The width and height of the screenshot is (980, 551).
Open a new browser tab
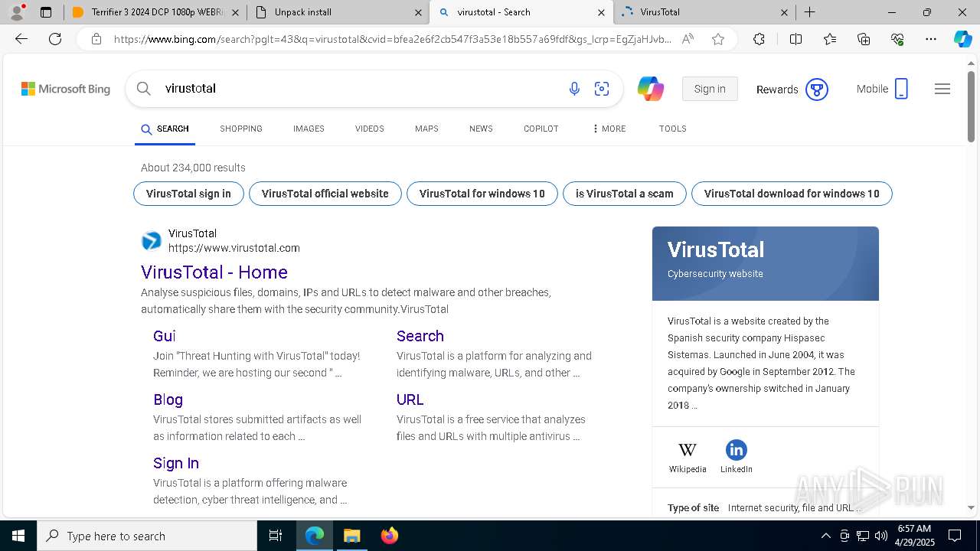point(809,12)
